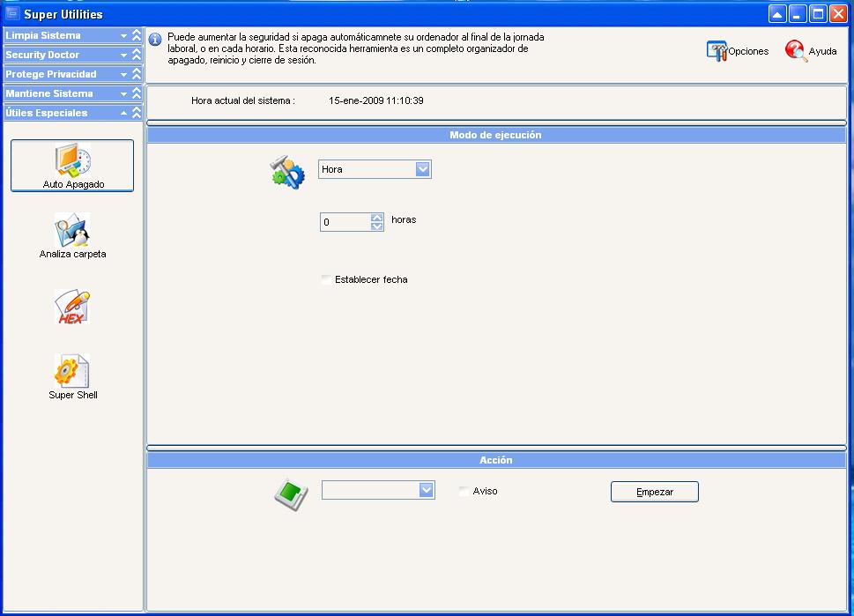Enable the Aviso checkbox
This screenshot has width=854, height=616.
pos(464,491)
